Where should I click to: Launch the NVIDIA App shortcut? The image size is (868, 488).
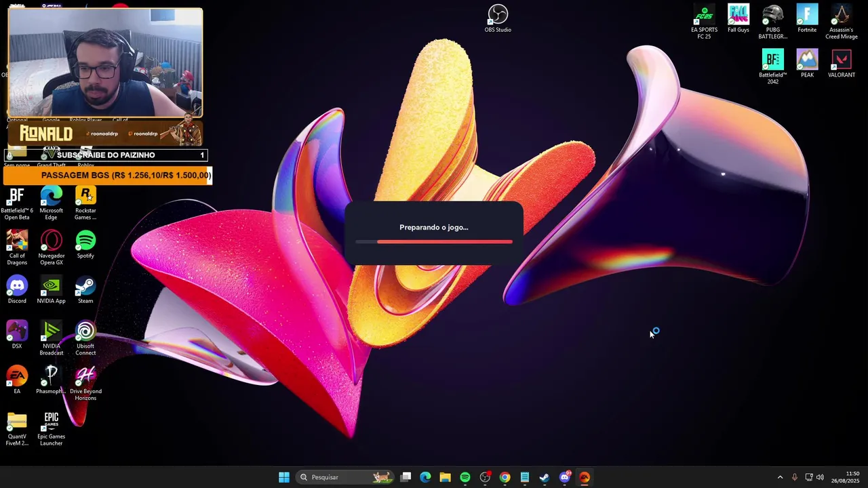coord(51,290)
